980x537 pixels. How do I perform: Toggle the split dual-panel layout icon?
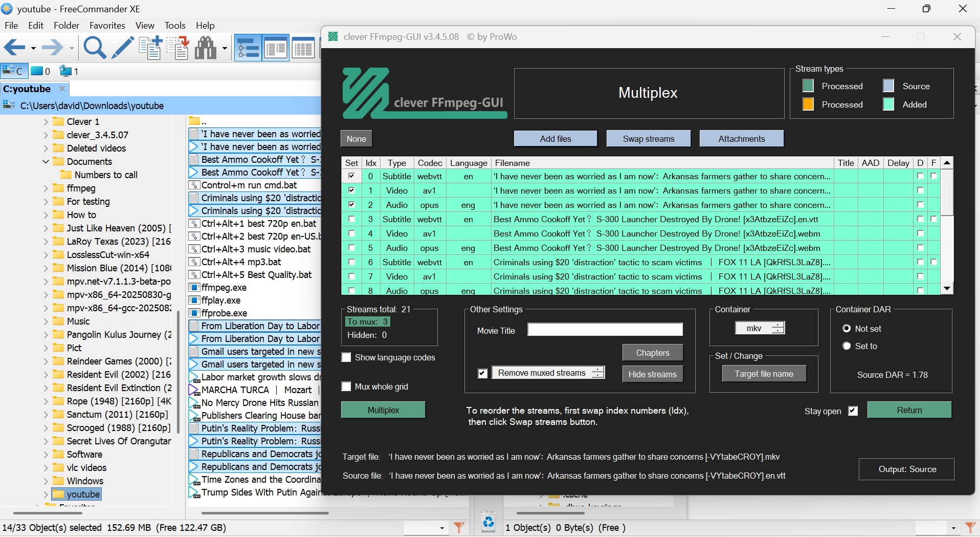pyautogui.click(x=276, y=48)
